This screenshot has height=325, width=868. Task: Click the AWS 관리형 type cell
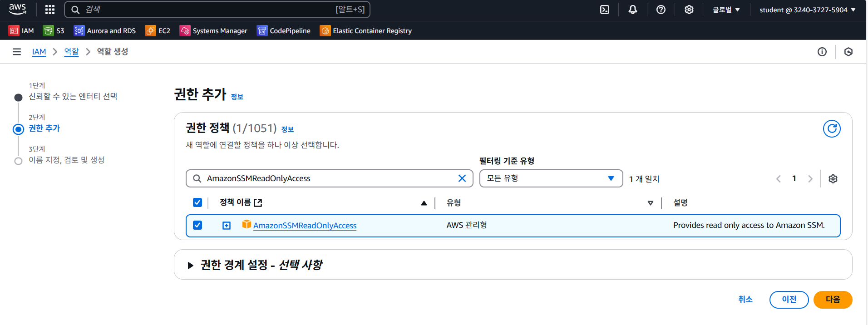click(467, 225)
